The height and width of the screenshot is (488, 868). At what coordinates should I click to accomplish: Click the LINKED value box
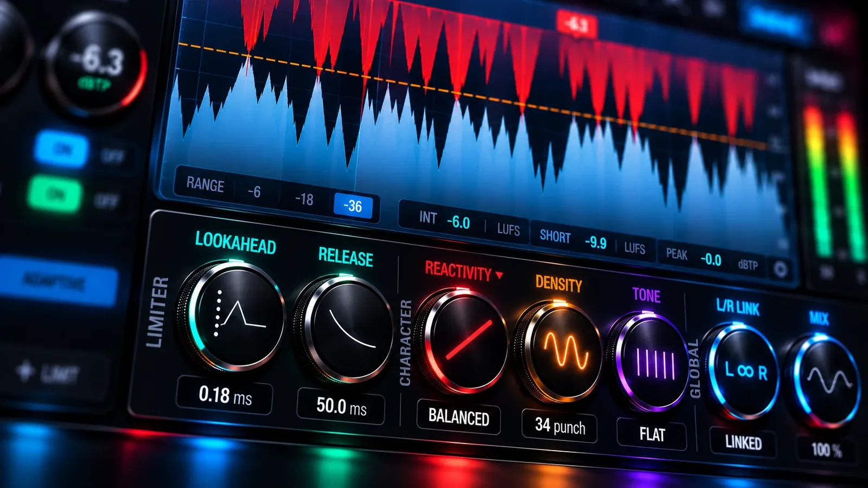[743, 442]
